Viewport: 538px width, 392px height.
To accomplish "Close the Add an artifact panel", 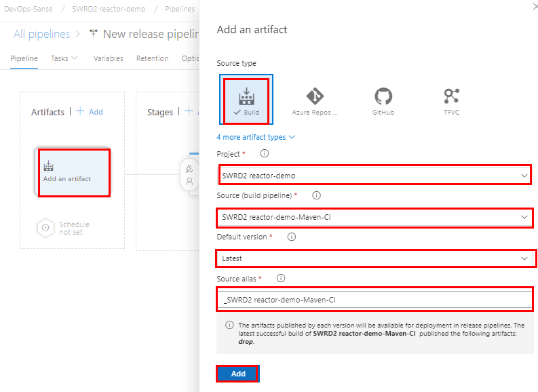I will [x=535, y=6].
